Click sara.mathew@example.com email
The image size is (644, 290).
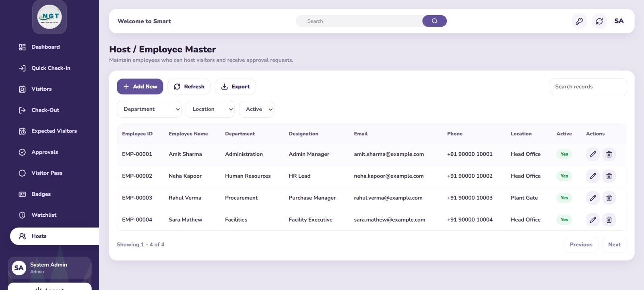click(390, 220)
